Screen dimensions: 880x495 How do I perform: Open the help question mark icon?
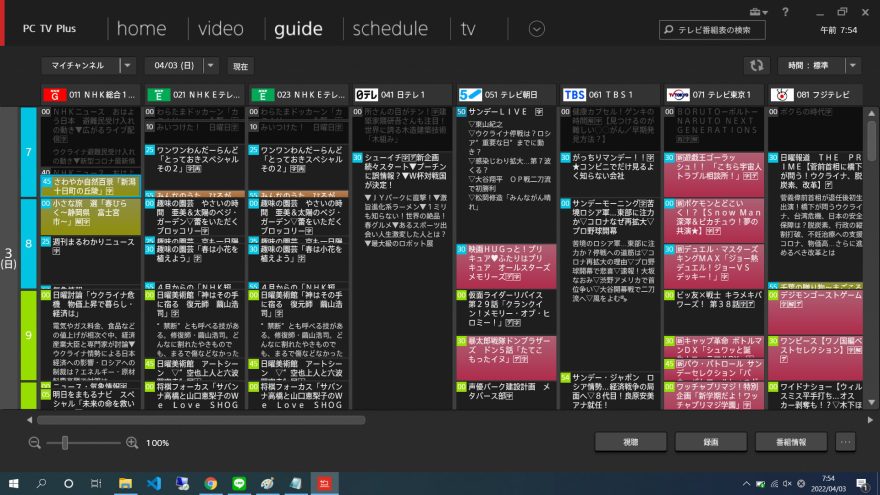tap(785, 12)
